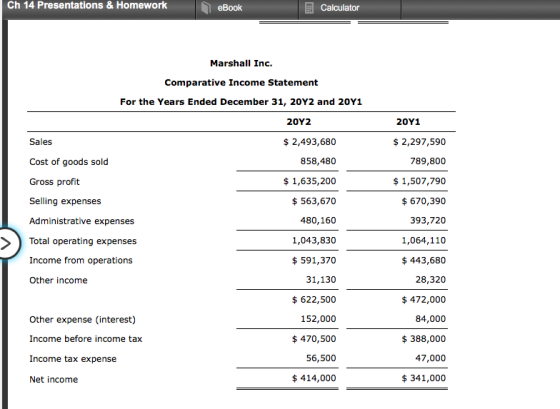The width and height of the screenshot is (560, 409).
Task: Select cost of goods sold 858,480
Action: [318, 161]
